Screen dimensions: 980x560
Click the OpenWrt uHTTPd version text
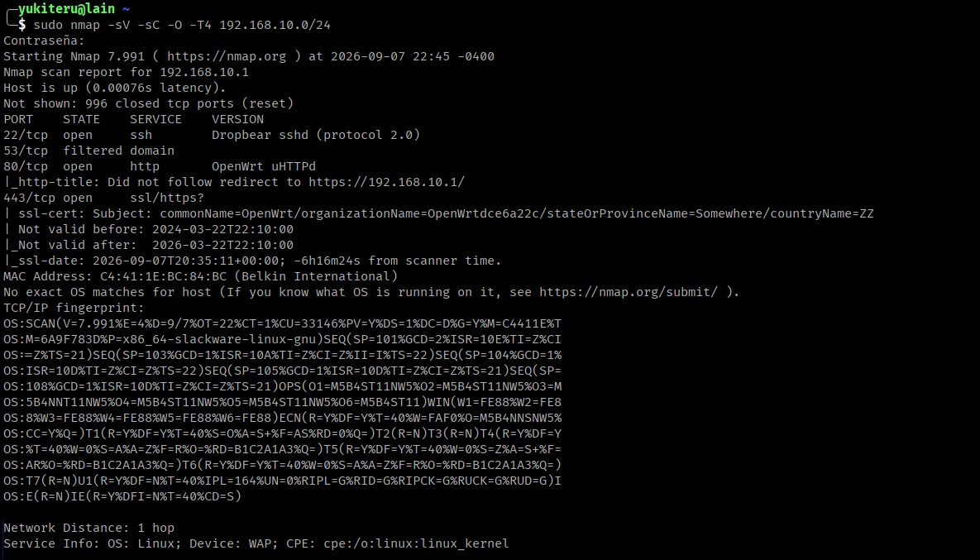(x=263, y=166)
